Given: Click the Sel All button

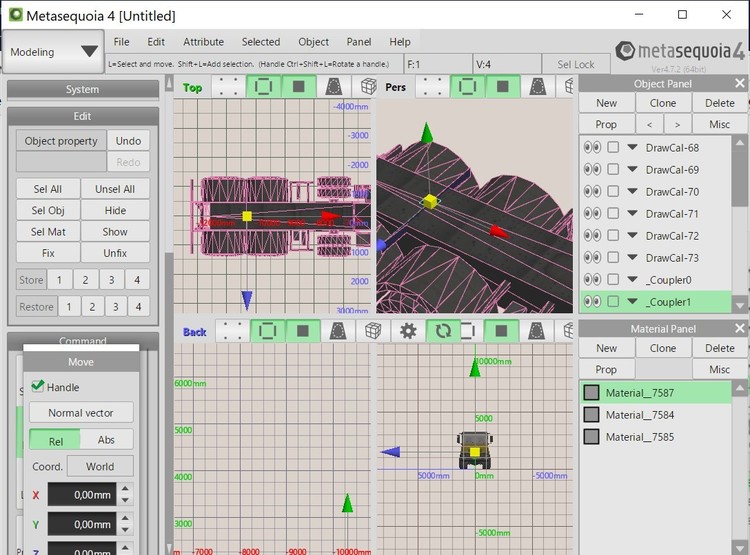Looking at the screenshot, I should [x=48, y=189].
